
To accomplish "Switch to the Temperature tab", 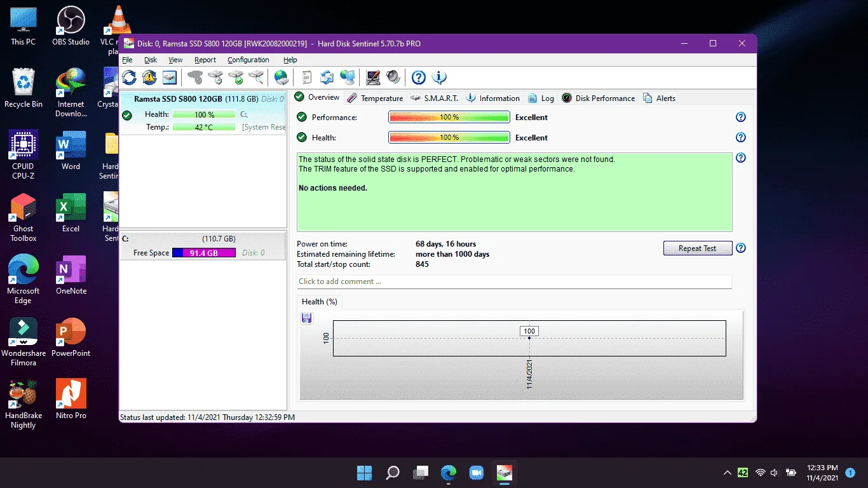I will click(x=375, y=98).
